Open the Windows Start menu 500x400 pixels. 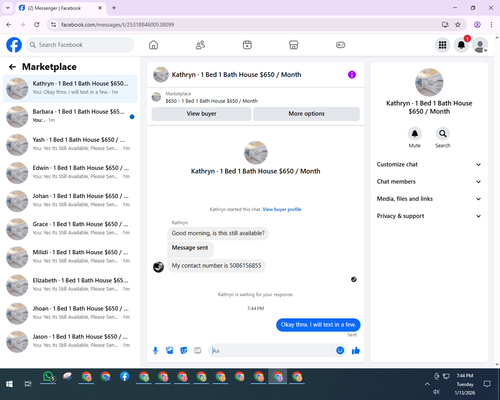point(9,384)
